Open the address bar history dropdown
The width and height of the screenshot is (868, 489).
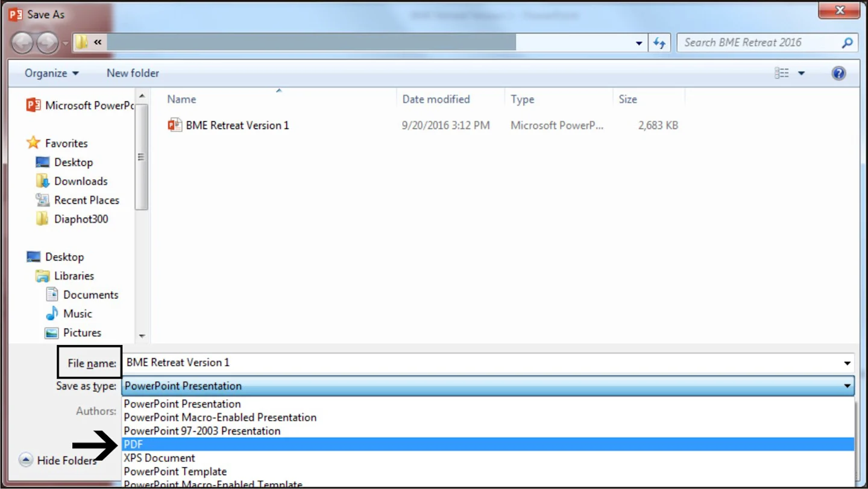tap(639, 43)
